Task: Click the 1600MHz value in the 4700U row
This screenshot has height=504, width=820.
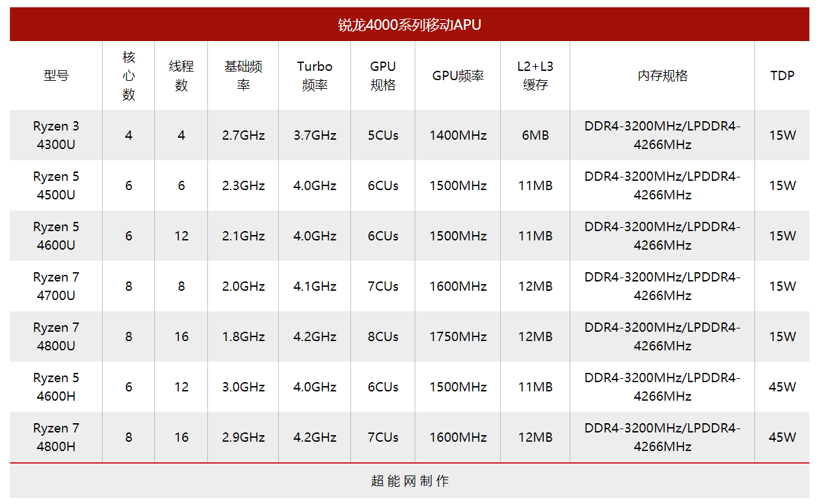Action: point(458,286)
